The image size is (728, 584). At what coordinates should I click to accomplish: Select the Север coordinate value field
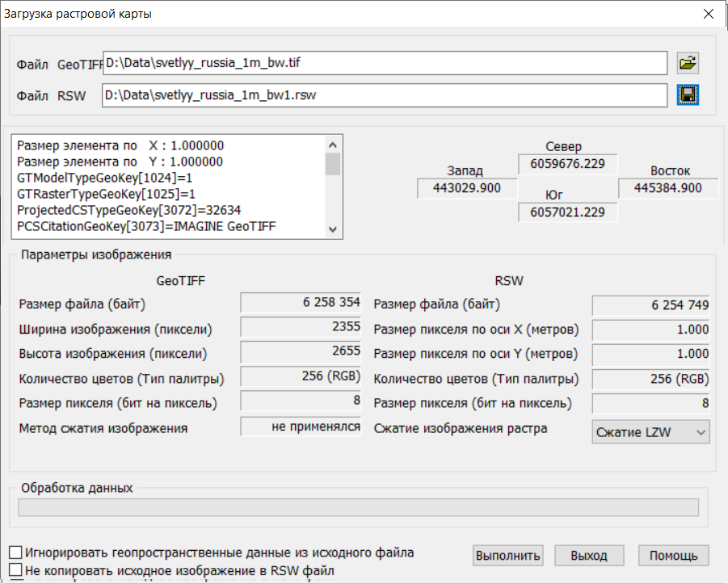567,164
